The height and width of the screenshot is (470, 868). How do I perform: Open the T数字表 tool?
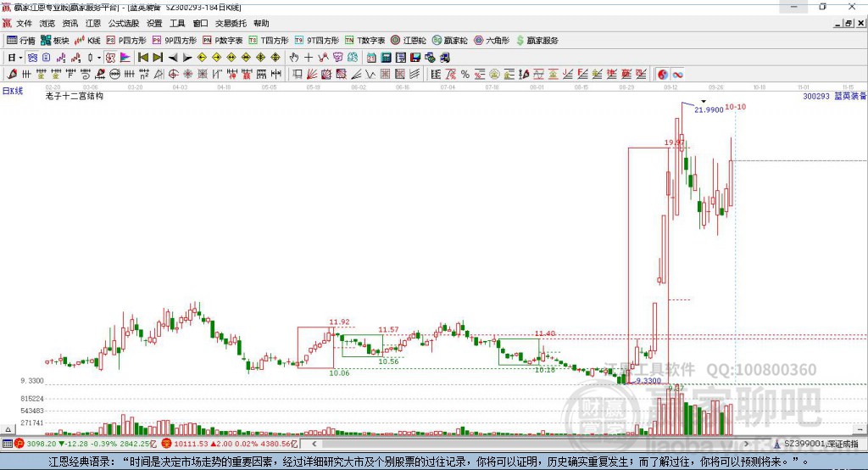(364, 41)
